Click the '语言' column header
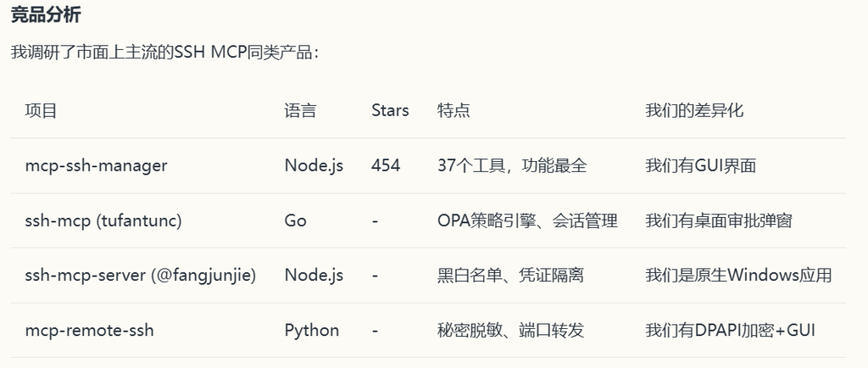The height and width of the screenshot is (368, 868). tap(301, 110)
